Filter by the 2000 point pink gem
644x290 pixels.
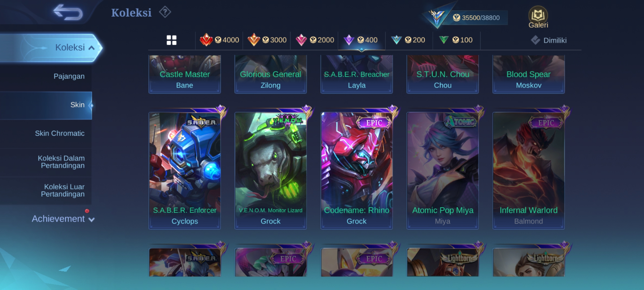pos(314,40)
